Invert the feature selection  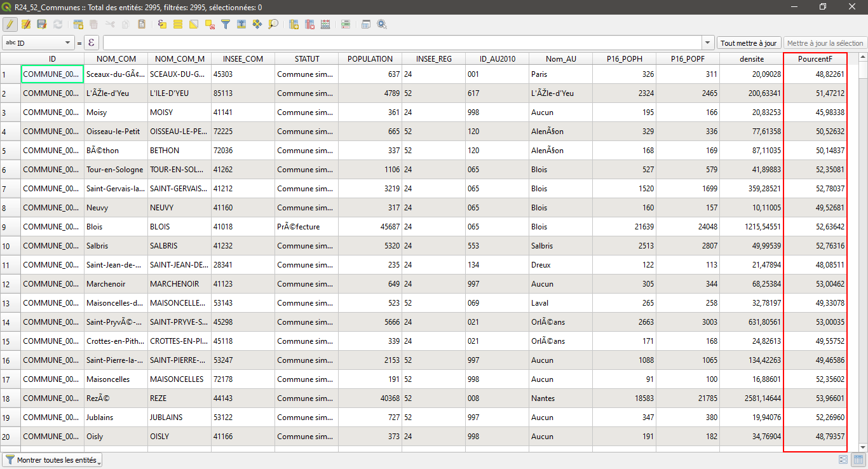pyautogui.click(x=194, y=24)
